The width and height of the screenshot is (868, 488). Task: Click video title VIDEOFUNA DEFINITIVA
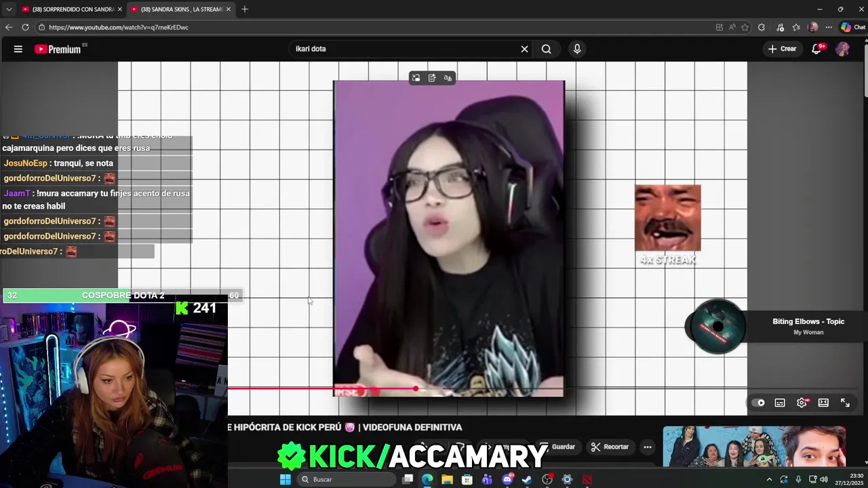(x=412, y=427)
